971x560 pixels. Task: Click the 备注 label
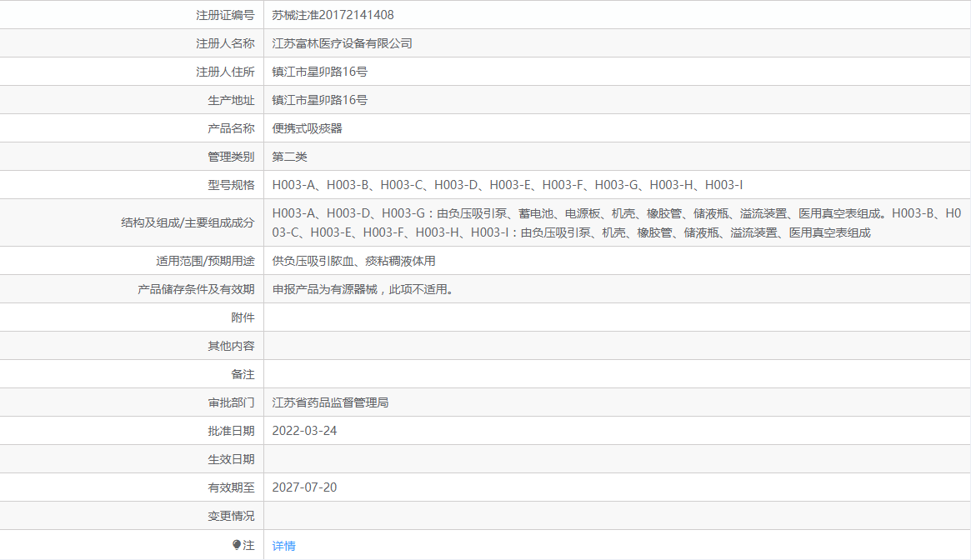click(x=243, y=374)
